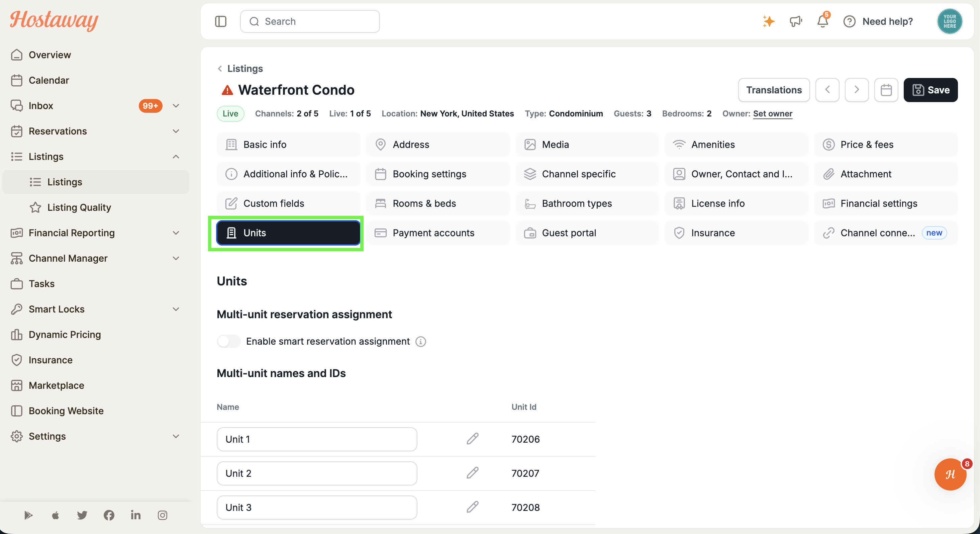This screenshot has width=980, height=534.
Task: Click the info icon beside smart reservation assignment
Action: [x=420, y=341]
